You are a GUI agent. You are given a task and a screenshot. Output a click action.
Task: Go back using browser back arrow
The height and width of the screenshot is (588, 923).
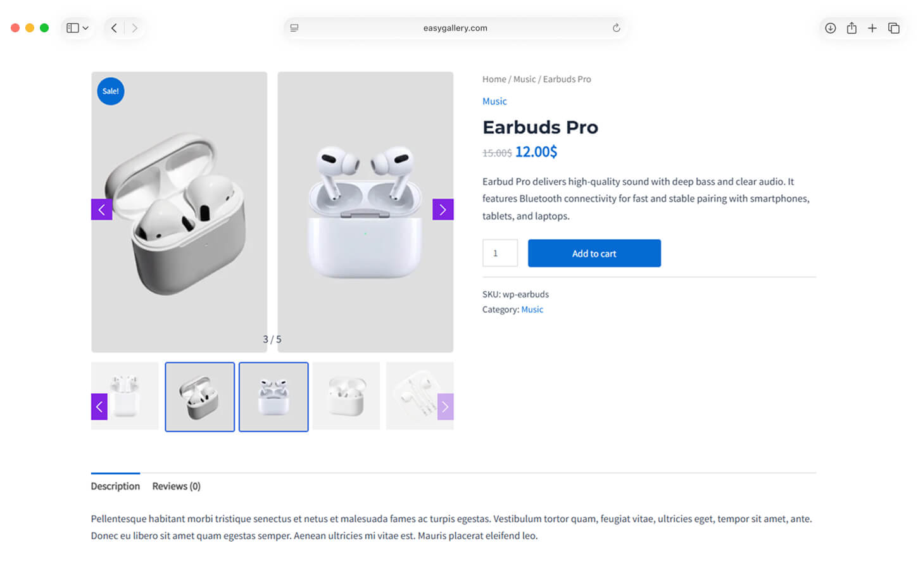click(x=114, y=28)
